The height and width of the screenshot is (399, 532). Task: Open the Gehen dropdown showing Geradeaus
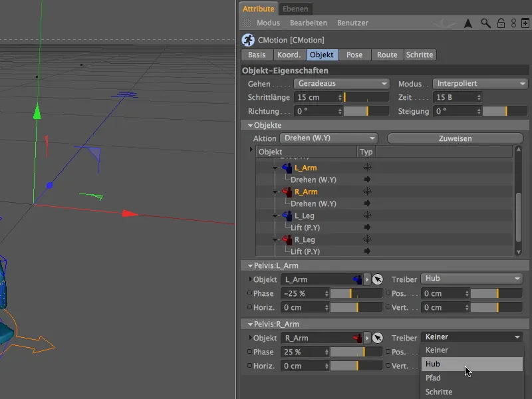341,83
